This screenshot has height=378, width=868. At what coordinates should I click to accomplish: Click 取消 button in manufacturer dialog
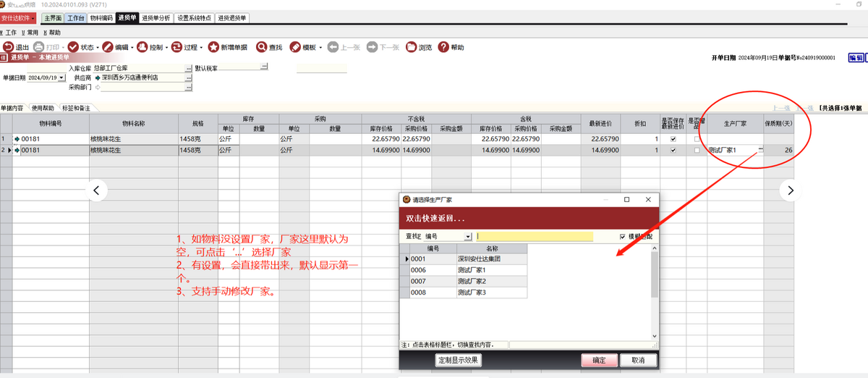(x=638, y=360)
